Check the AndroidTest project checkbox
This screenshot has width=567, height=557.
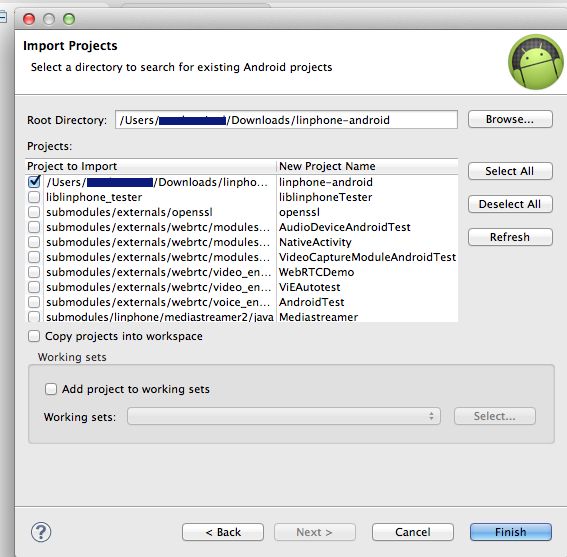tap(34, 302)
